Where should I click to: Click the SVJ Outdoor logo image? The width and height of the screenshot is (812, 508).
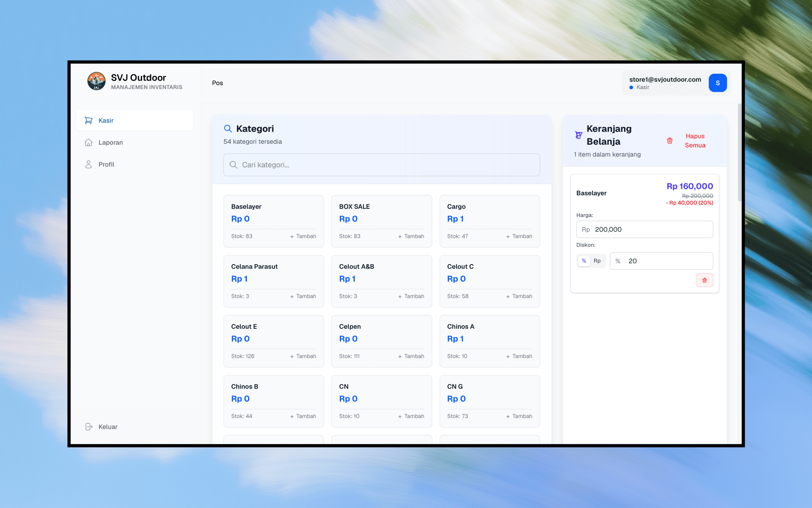tap(96, 81)
